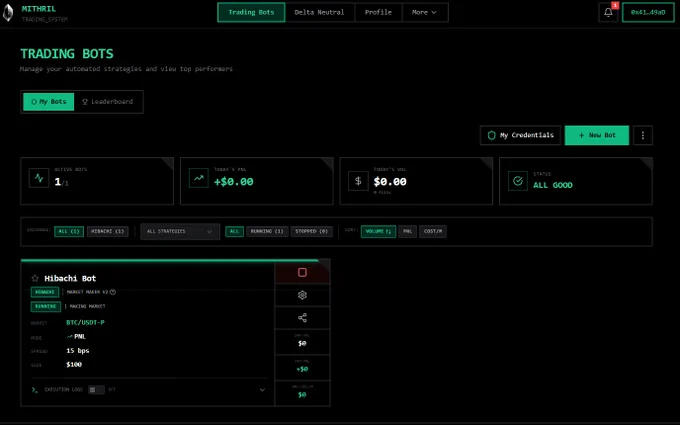Screen dimensions: 680x425
Task: Click the ALL GOOD status text
Action: (553, 185)
